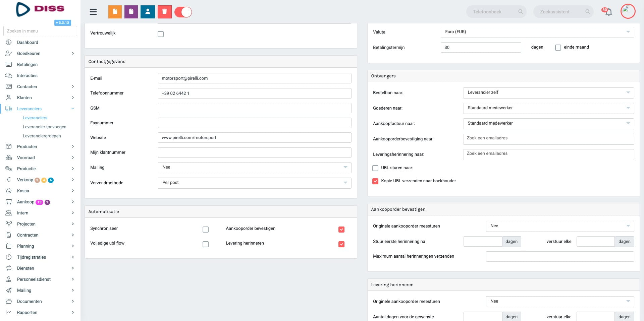The width and height of the screenshot is (644, 321).
Task: Click the DISS logo
Action: click(40, 9)
